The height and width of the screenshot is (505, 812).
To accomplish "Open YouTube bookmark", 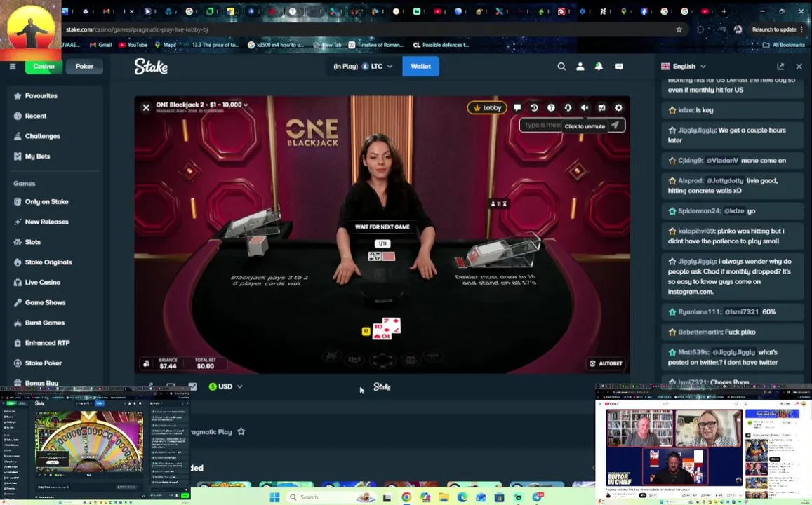I will [x=133, y=45].
